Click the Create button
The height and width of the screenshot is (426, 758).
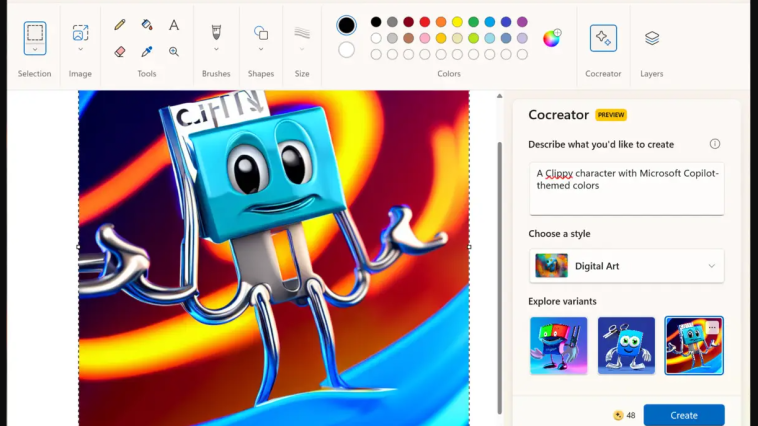[684, 415]
